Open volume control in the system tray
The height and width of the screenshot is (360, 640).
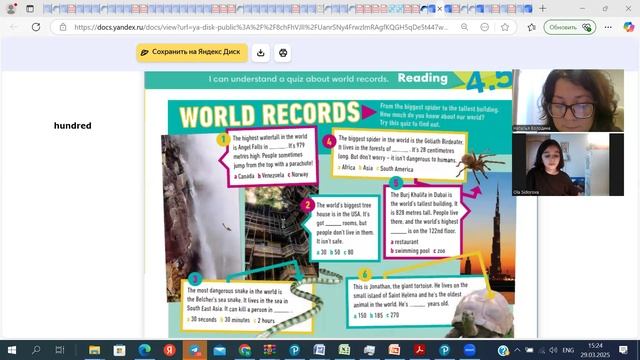tap(553, 350)
